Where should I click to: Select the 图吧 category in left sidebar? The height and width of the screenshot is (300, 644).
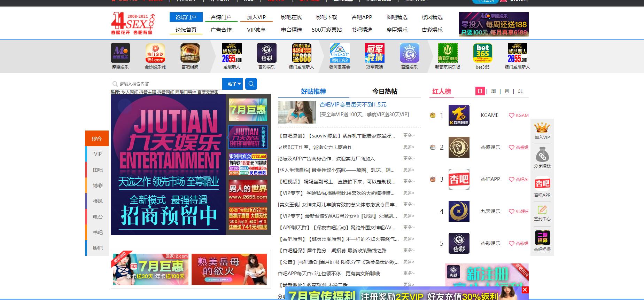tap(98, 170)
